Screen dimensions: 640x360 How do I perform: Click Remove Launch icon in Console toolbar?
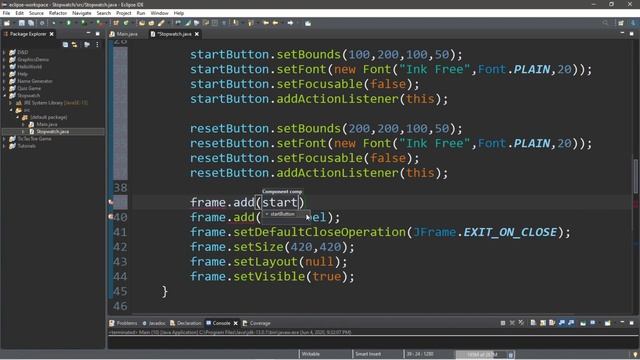(512, 323)
